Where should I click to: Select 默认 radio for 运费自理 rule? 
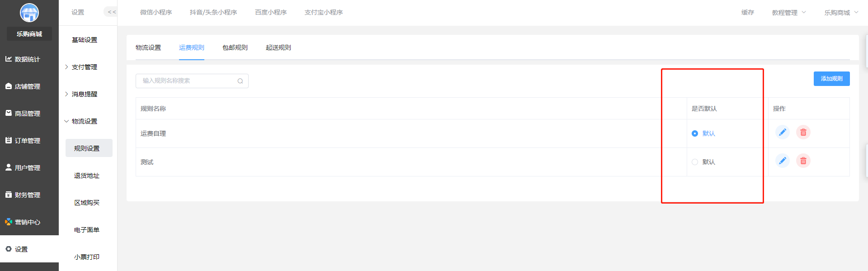click(x=695, y=133)
